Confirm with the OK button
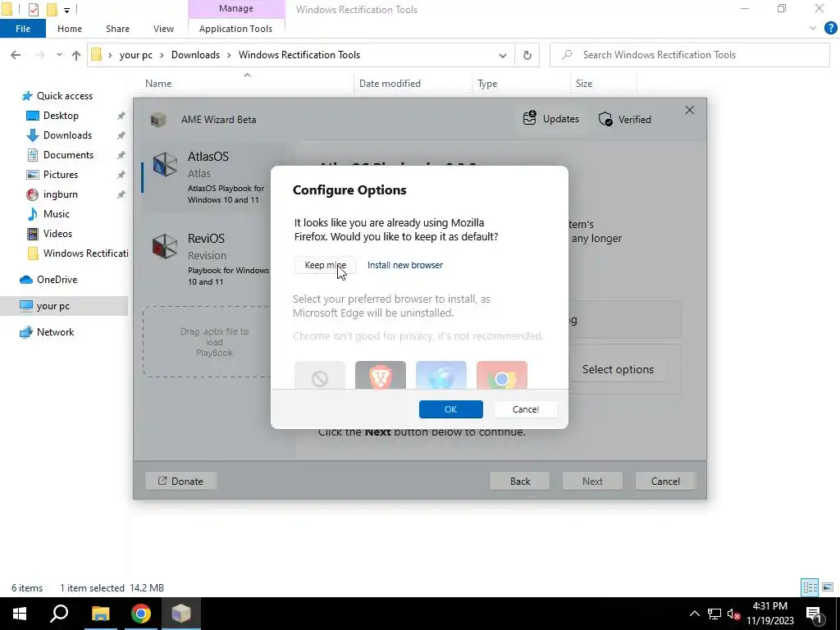Image resolution: width=840 pixels, height=630 pixels. (x=450, y=409)
